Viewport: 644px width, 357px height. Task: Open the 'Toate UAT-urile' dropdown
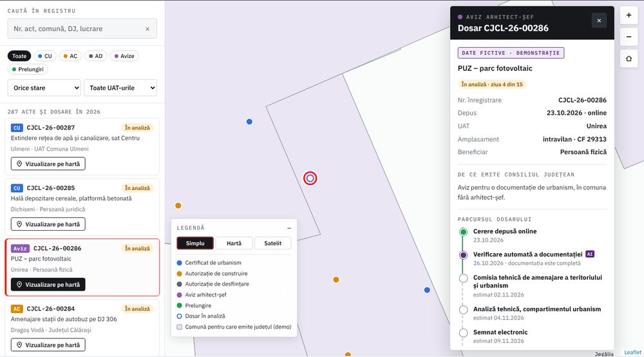pos(120,88)
